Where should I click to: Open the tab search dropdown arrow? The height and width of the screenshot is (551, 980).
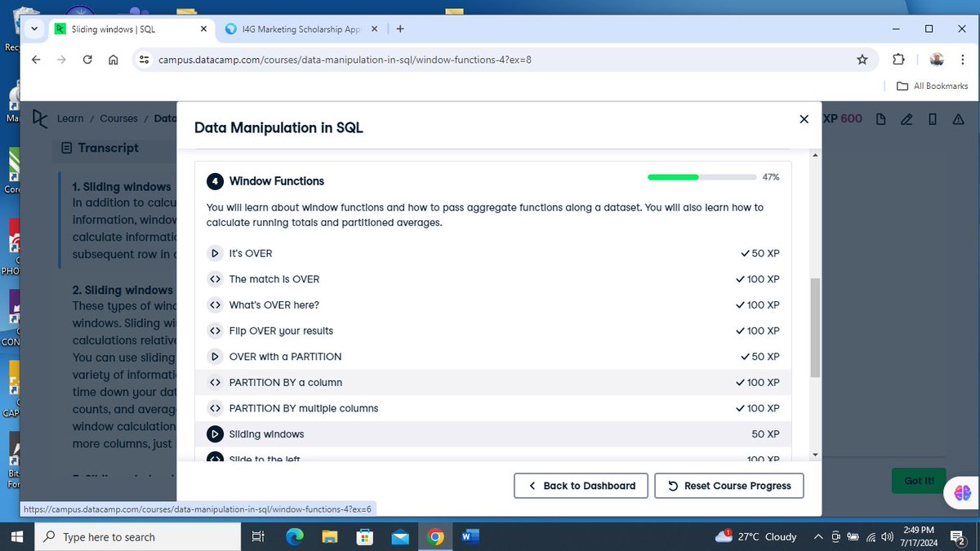[x=34, y=29]
